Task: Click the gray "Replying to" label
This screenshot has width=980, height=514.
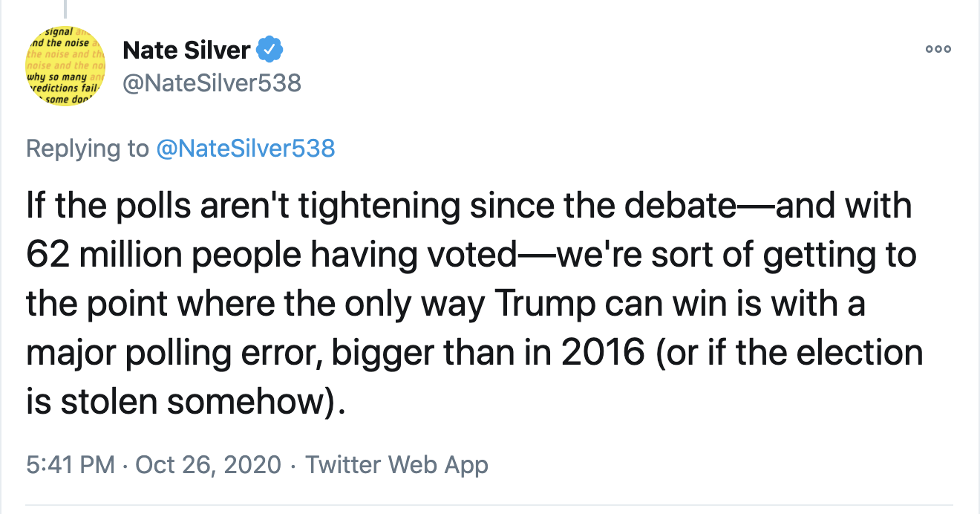Action: point(88,149)
